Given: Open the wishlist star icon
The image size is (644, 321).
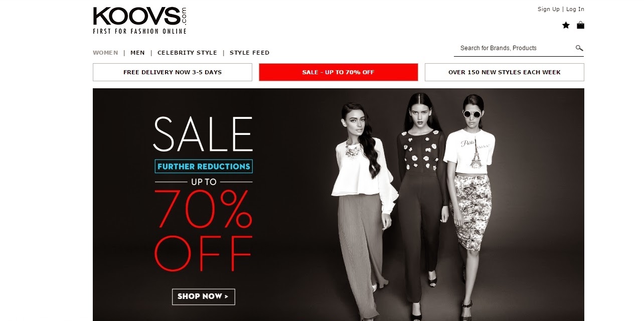Looking at the screenshot, I should click(x=566, y=25).
